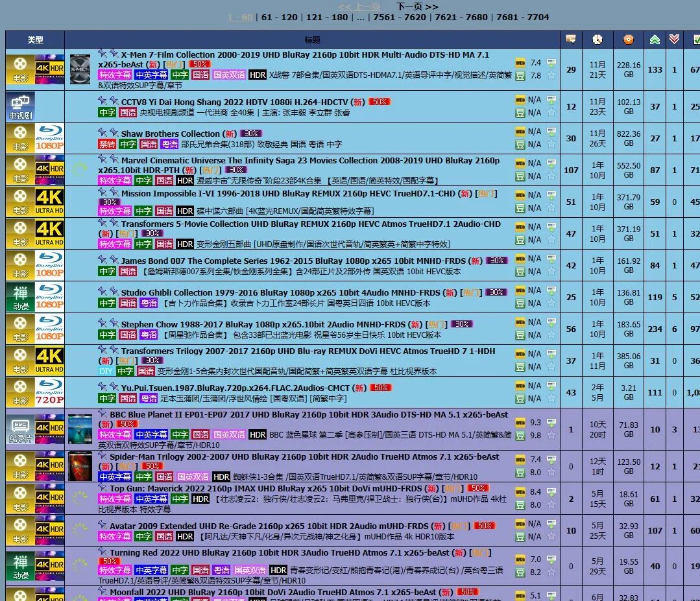Jump to page range 121 - 180
This screenshot has width=700, height=601.
pyautogui.click(x=327, y=17)
